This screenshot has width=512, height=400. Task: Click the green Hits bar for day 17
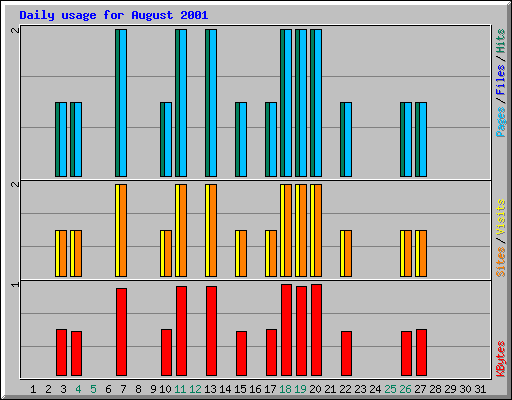coord(267,139)
